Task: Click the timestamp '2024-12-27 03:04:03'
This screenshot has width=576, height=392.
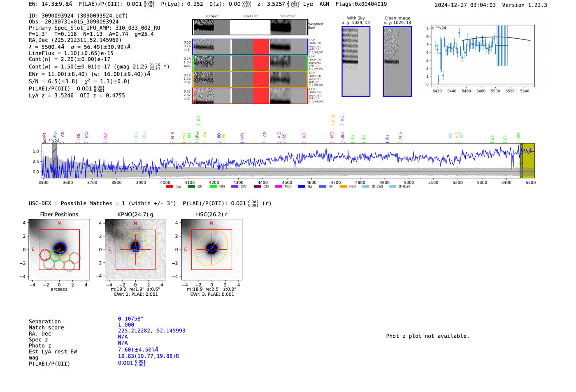Action: [465, 5]
